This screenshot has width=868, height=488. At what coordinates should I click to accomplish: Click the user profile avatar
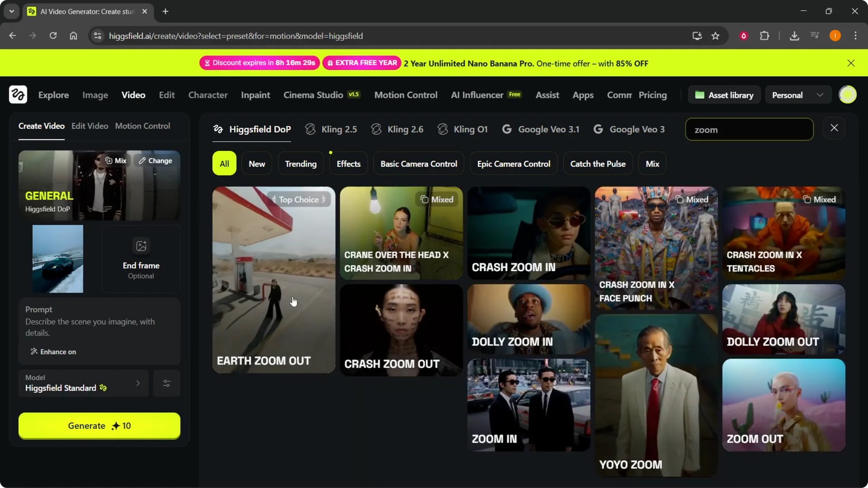[848, 95]
